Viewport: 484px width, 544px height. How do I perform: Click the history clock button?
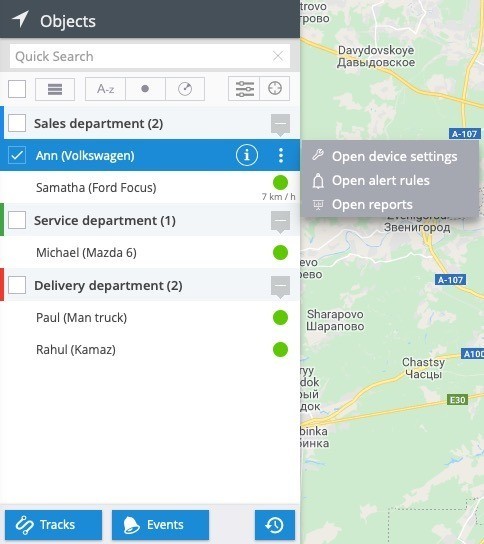[275, 525]
